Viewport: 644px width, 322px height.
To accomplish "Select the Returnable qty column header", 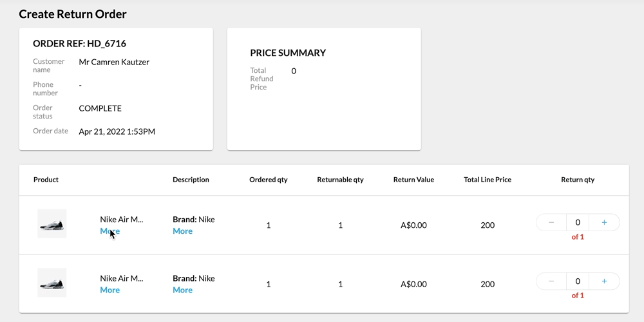I will (340, 180).
